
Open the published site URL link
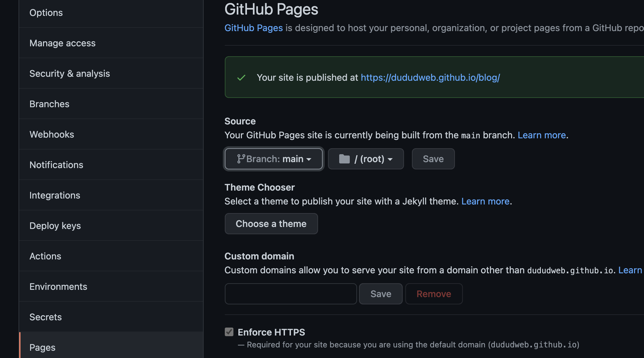(x=430, y=78)
